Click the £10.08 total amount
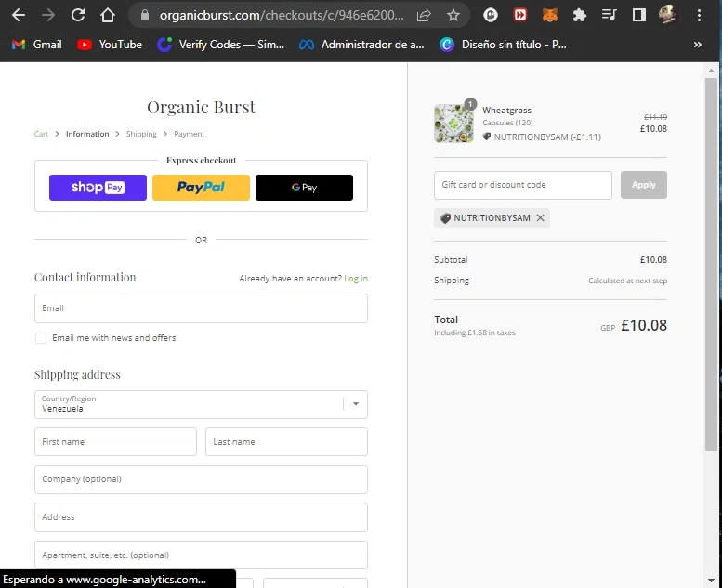Viewport: 722px width, 588px height. click(644, 325)
